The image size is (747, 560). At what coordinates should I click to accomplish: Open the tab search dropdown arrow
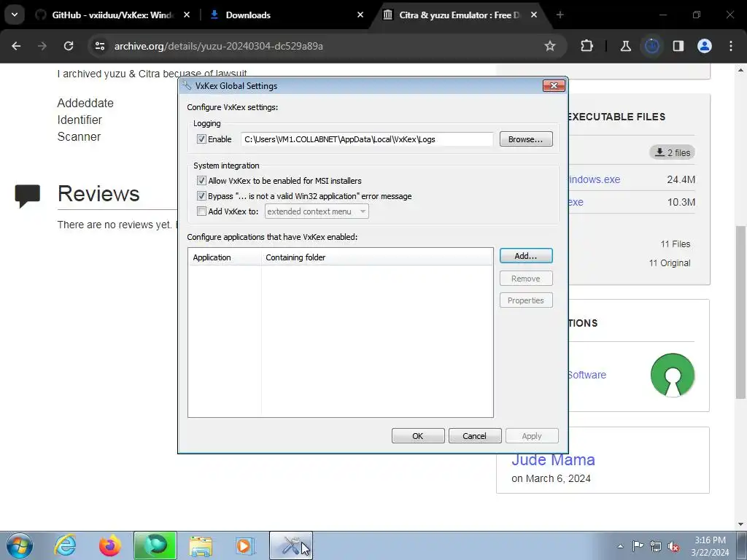15,15
